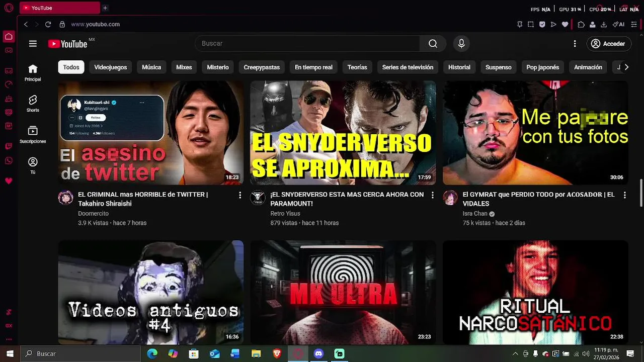Image resolution: width=644 pixels, height=362 pixels.
Task: Open WhatsApp in the Opera GX sidebar
Action: coord(9,161)
